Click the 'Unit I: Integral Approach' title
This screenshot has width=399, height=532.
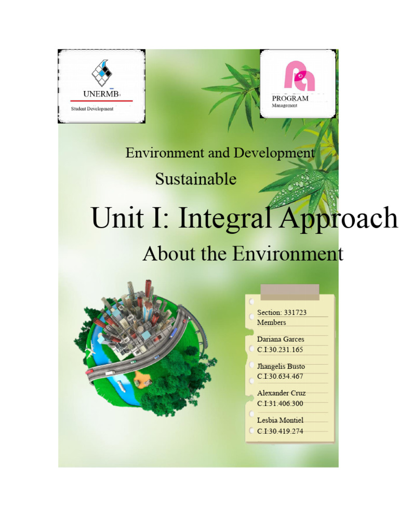[244, 218]
